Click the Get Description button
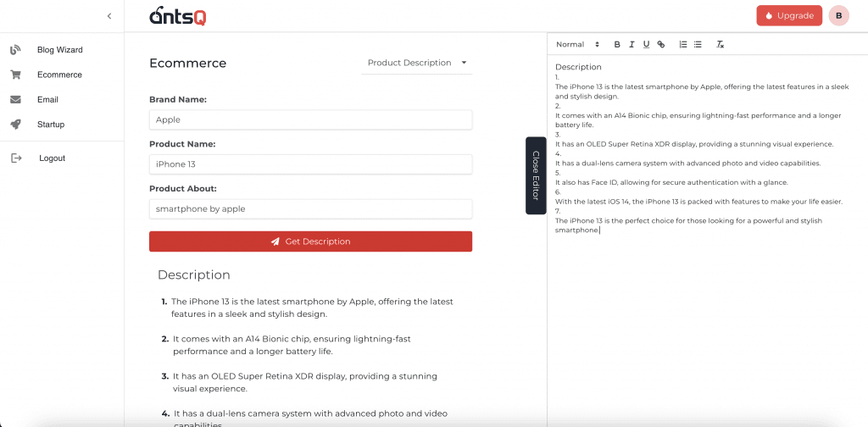This screenshot has width=868, height=427. (310, 241)
